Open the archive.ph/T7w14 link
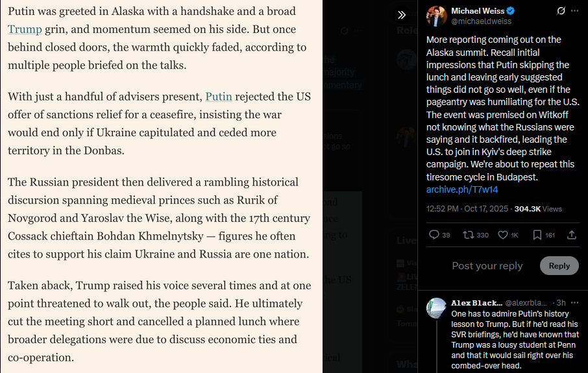The width and height of the screenshot is (588, 373). (x=462, y=189)
